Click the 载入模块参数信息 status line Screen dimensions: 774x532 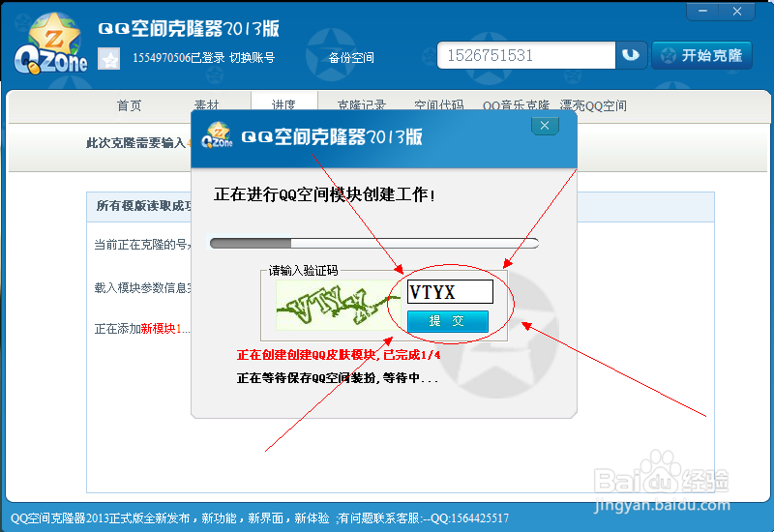pos(142,287)
